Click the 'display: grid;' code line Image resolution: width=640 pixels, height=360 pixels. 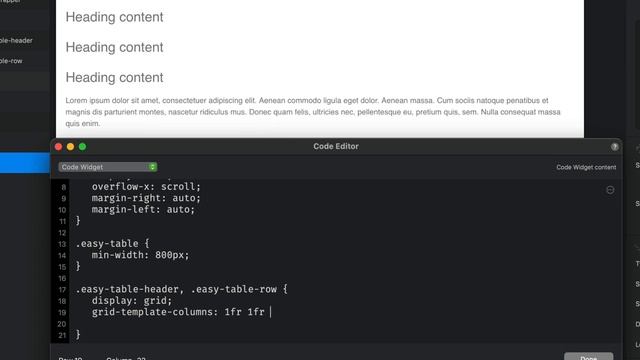pos(132,301)
